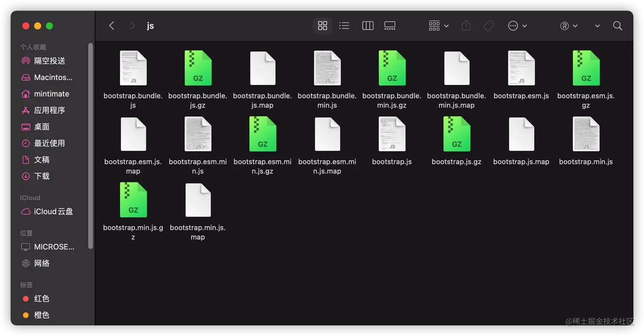Select the bootstrap.min.js file icon

[x=586, y=134]
